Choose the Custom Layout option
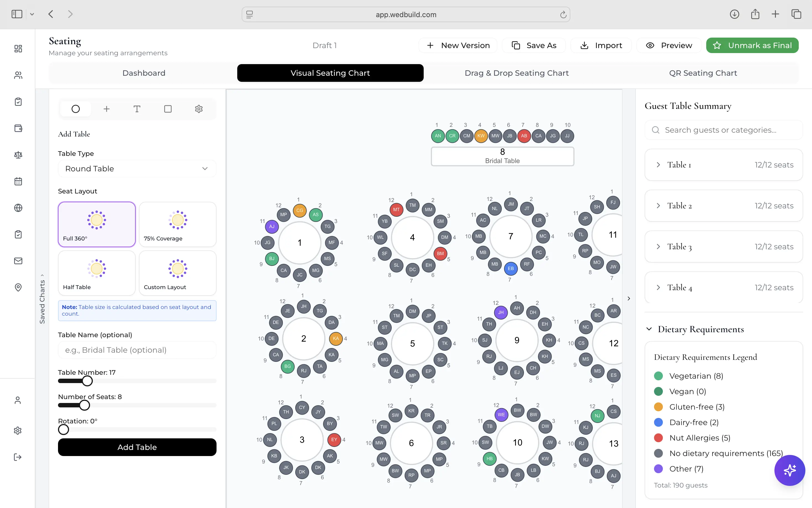Image resolution: width=812 pixels, height=508 pixels. coord(178,273)
